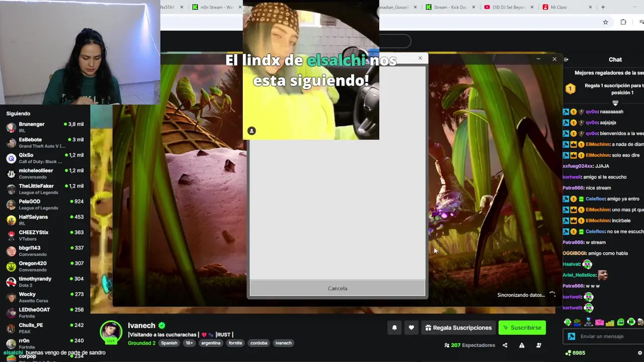Open a new browser tab
Image resolution: width=644 pixels, height=362 pixels.
click(603, 7)
